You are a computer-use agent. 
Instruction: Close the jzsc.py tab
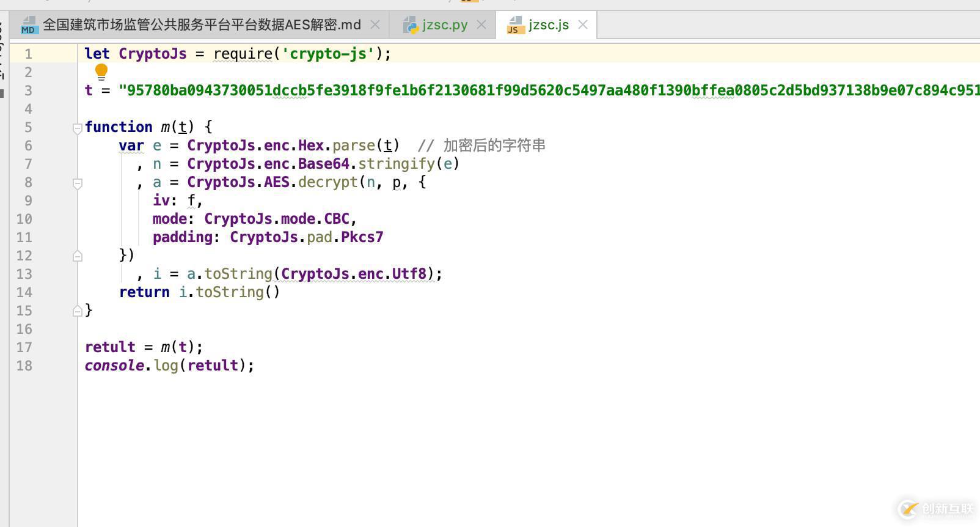[x=481, y=25]
